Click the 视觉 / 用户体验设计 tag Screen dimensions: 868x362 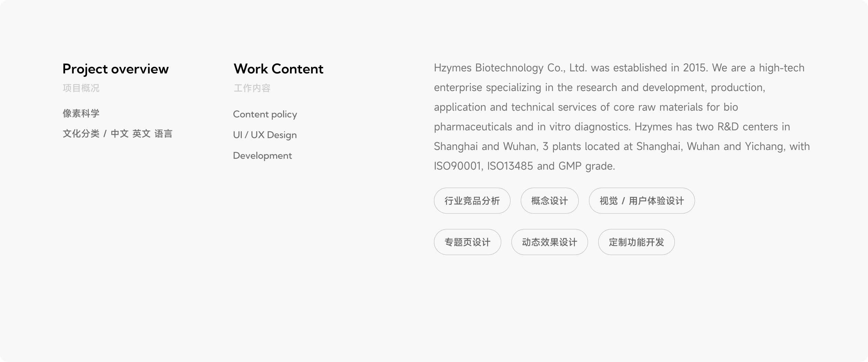click(641, 201)
